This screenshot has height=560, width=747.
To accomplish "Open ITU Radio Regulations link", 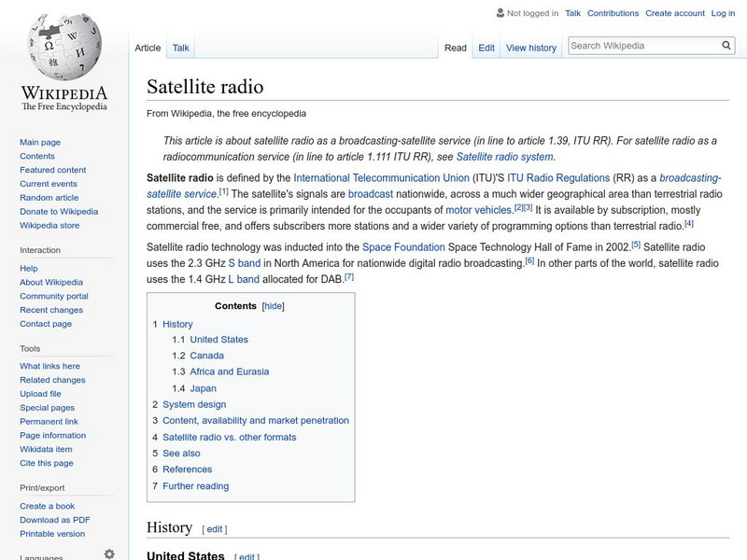I will [x=558, y=178].
